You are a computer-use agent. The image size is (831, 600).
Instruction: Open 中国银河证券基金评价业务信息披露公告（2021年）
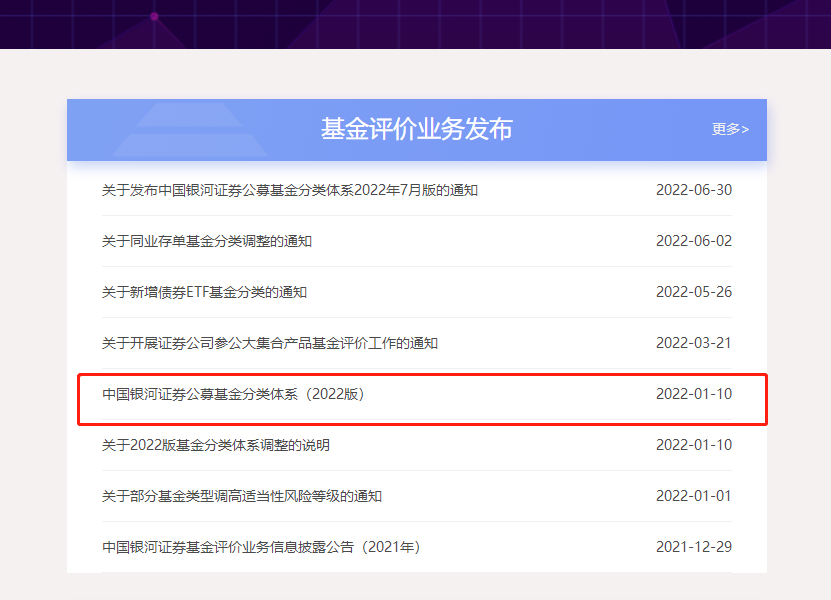coord(261,547)
